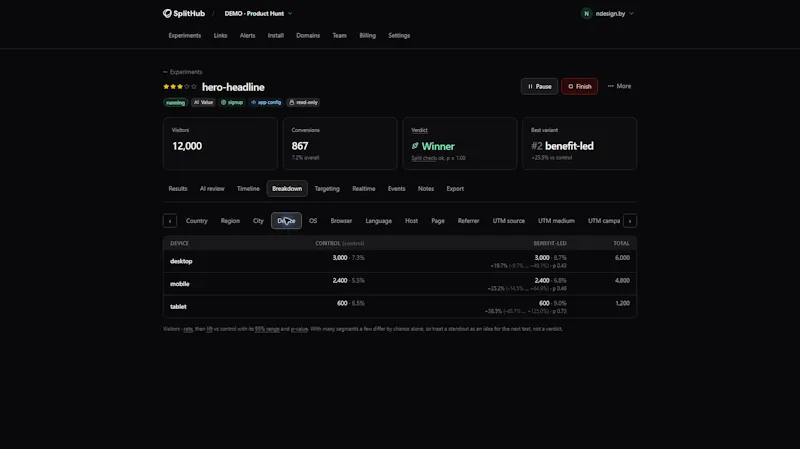Open the Billing nav item

click(367, 36)
